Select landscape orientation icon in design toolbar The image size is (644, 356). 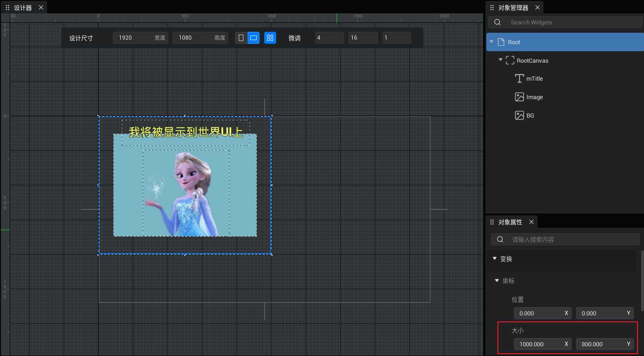coord(254,38)
